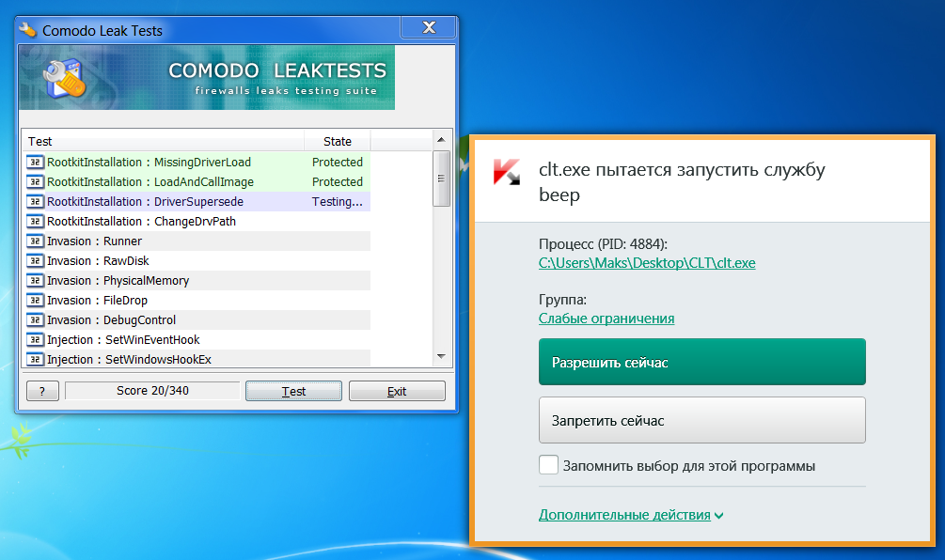The image size is (945, 560).
Task: Select row 'Injection : SetWindowsHookEx'
Action: 198,360
